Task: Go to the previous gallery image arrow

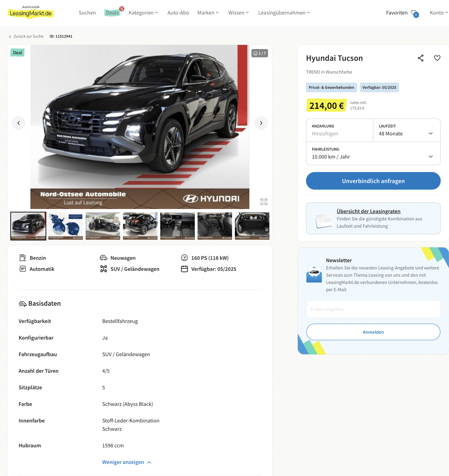Action: [x=19, y=123]
